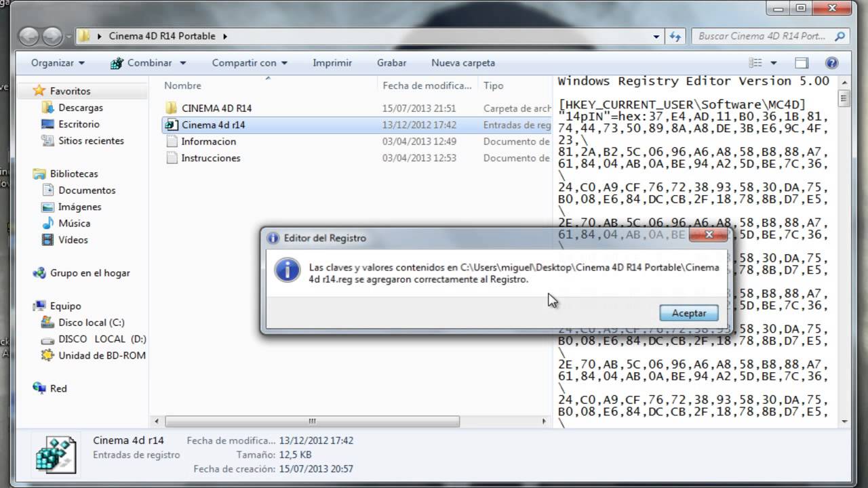Open the Combinar menu
Viewport: 868px width, 488px height.
149,62
